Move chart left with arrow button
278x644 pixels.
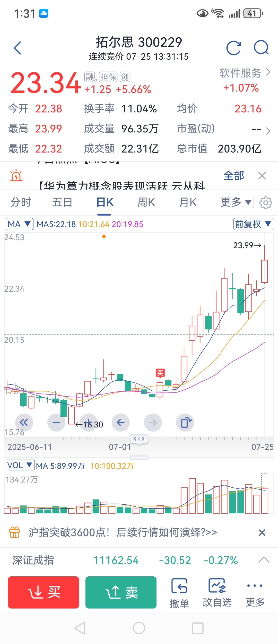tap(121, 423)
